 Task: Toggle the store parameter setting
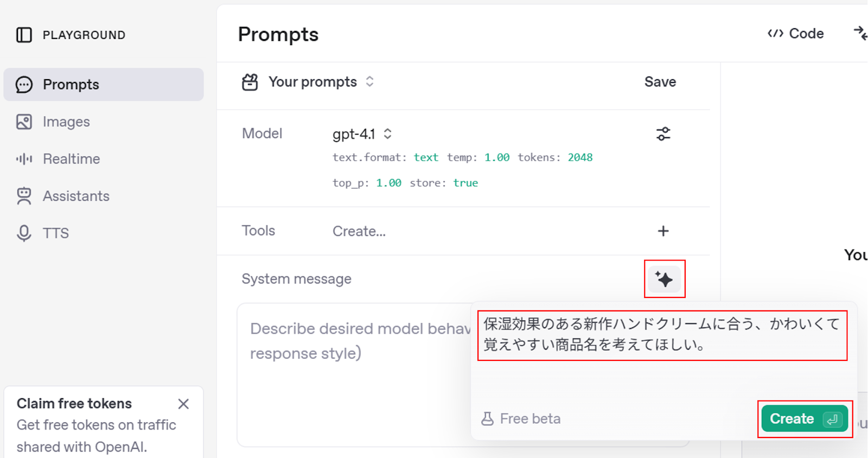[x=465, y=183]
